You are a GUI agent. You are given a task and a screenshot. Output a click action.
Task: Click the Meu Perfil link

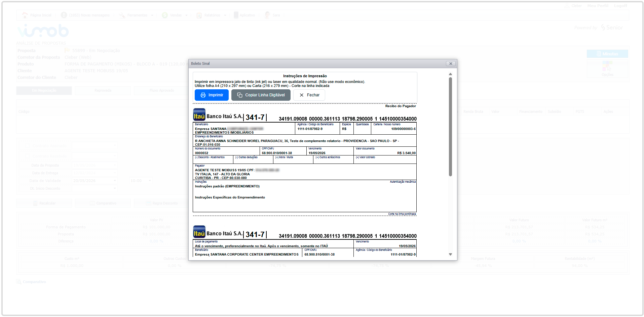(x=598, y=6)
